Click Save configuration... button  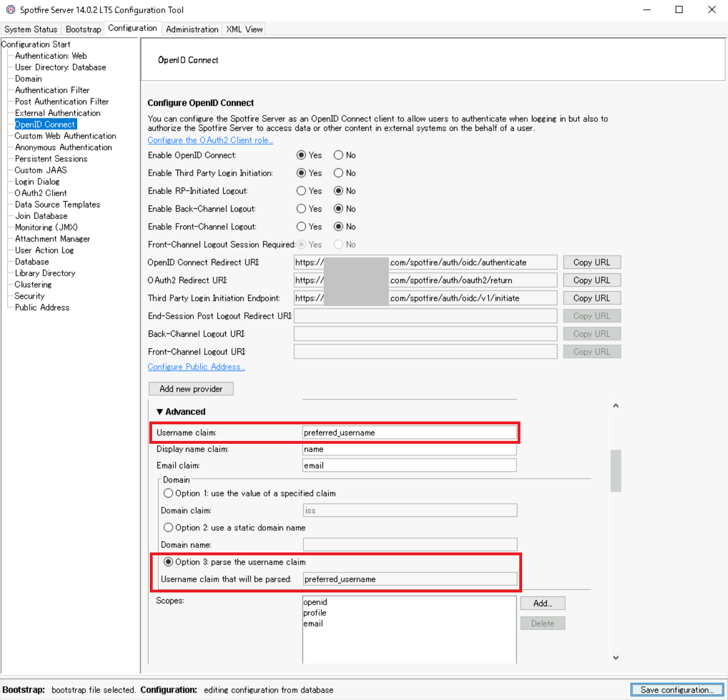(677, 690)
